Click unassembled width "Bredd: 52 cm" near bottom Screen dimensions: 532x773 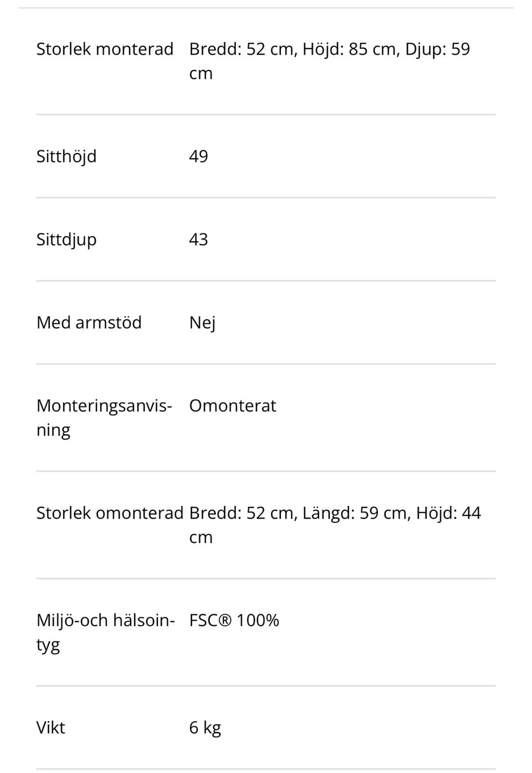coord(242,512)
